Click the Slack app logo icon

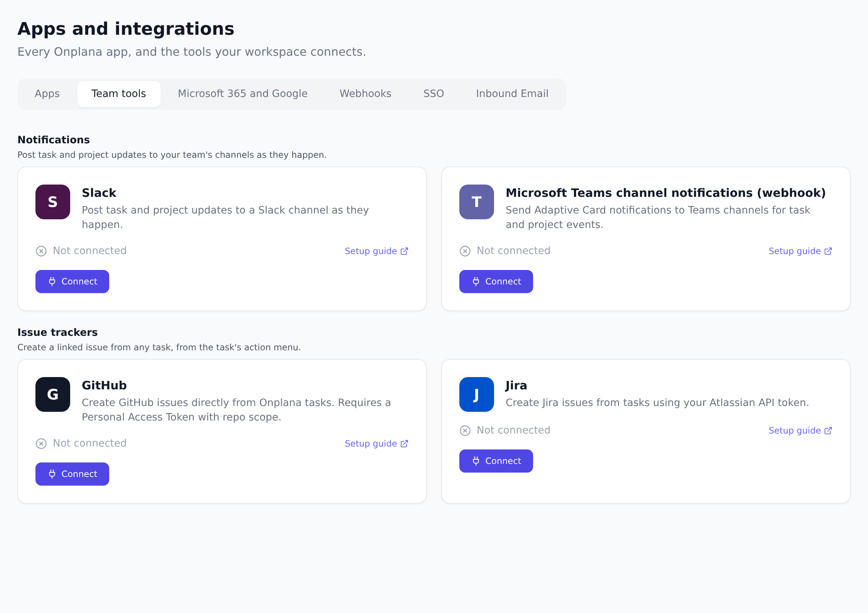(52, 202)
